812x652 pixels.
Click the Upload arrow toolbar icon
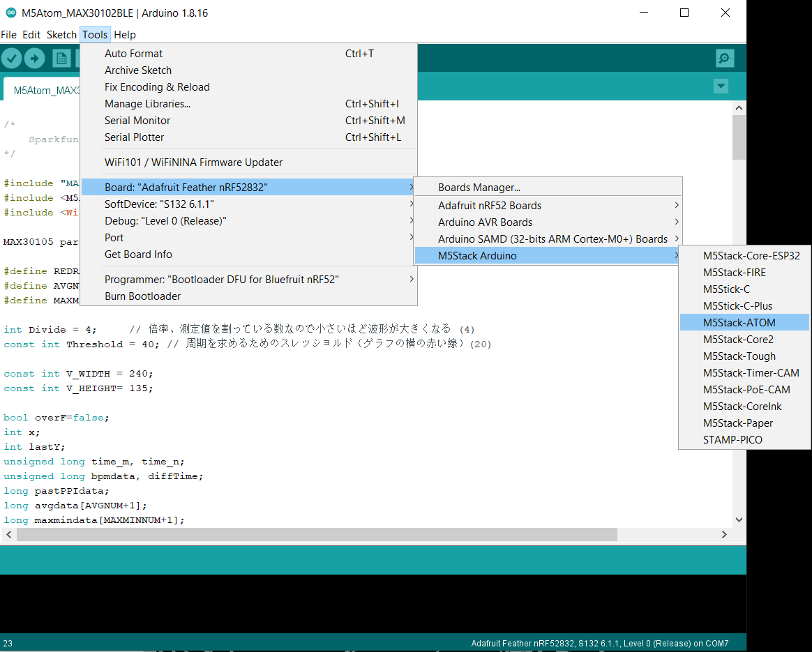tap(35, 59)
